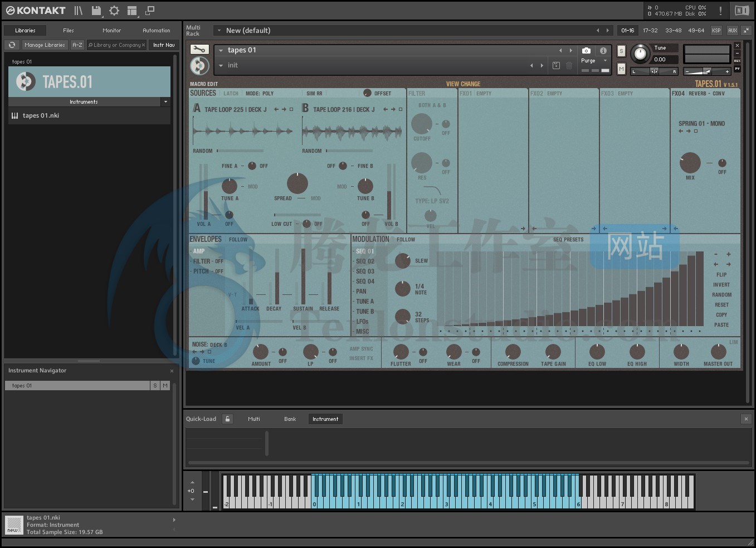
Task: Open the workspace layout icon
Action: [132, 11]
